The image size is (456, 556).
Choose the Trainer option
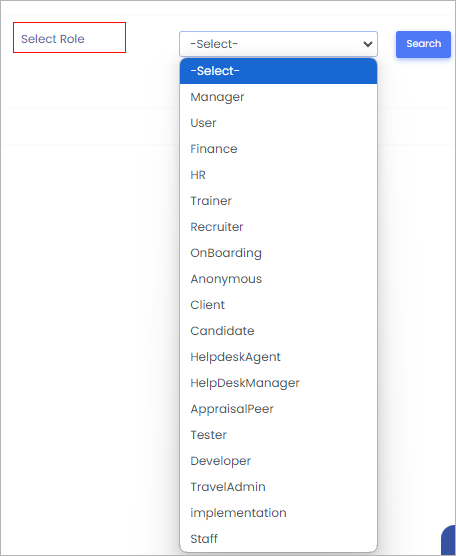click(278, 201)
